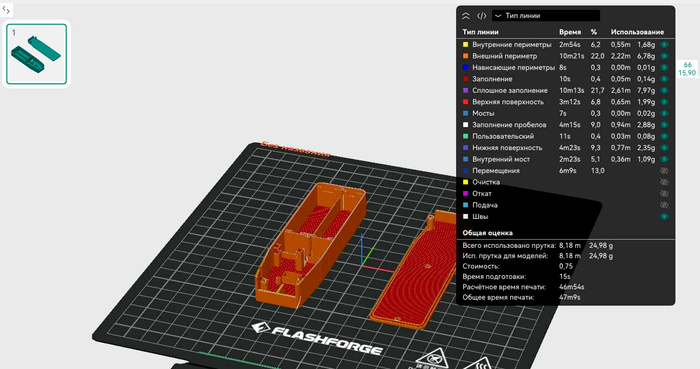Expand the collapsed panel arrows at top left
Screen dimensions: 700x369
point(6,10)
